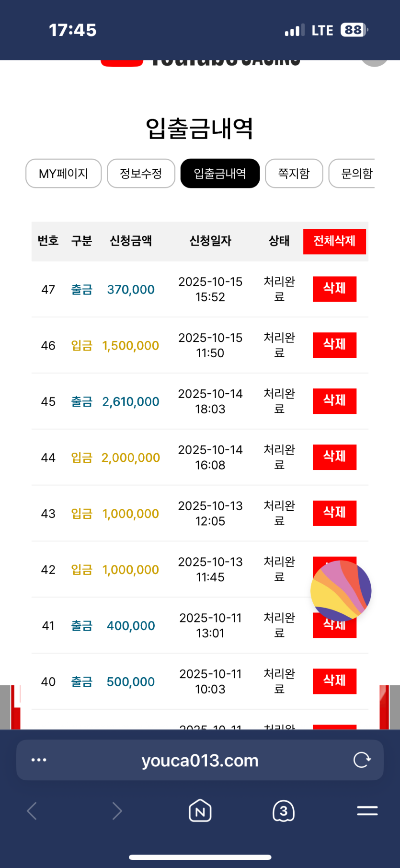Delete the 2,610,000 withdrawal entry
The image size is (400, 868).
pyautogui.click(x=334, y=401)
